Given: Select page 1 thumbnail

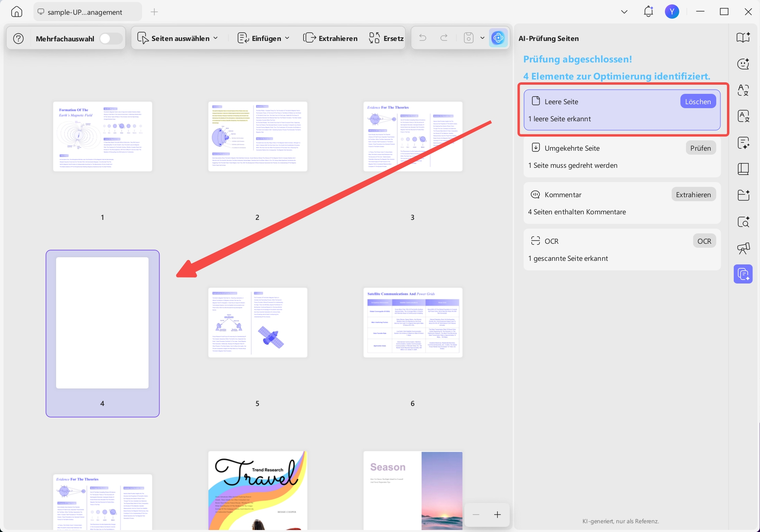Looking at the screenshot, I should tap(103, 136).
